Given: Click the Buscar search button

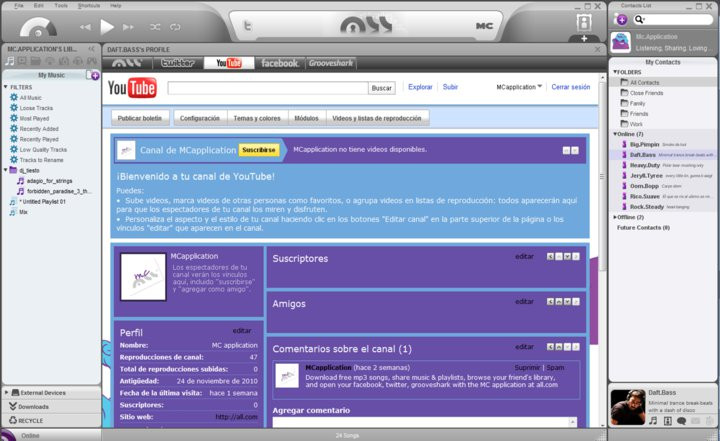Looking at the screenshot, I should tap(382, 88).
